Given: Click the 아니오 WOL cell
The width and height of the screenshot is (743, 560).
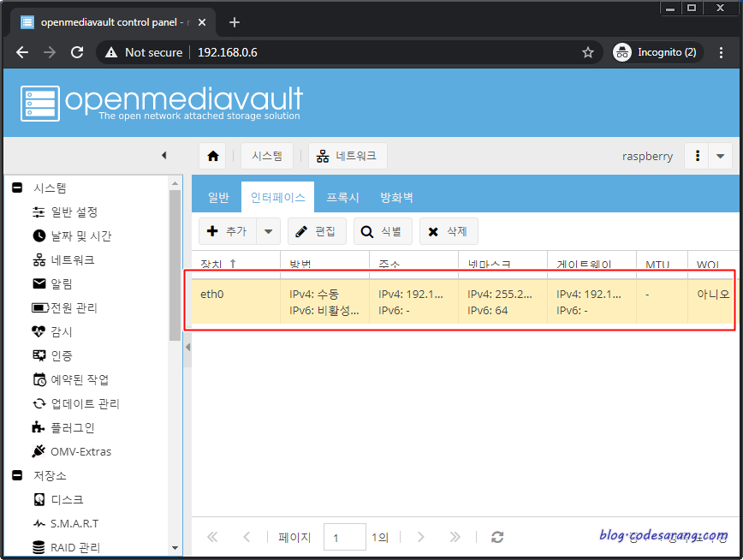Looking at the screenshot, I should pyautogui.click(x=713, y=294).
